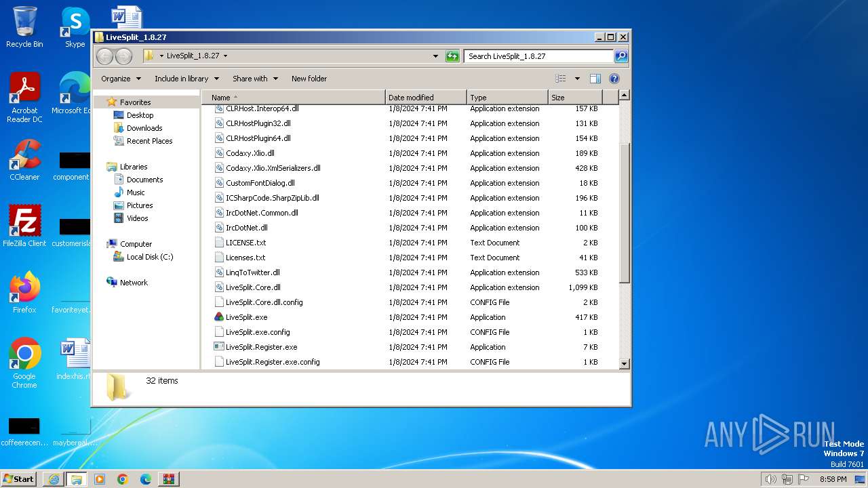Click the file list scroll up arrow
The height and width of the screenshot is (488, 868).
pyautogui.click(x=625, y=96)
